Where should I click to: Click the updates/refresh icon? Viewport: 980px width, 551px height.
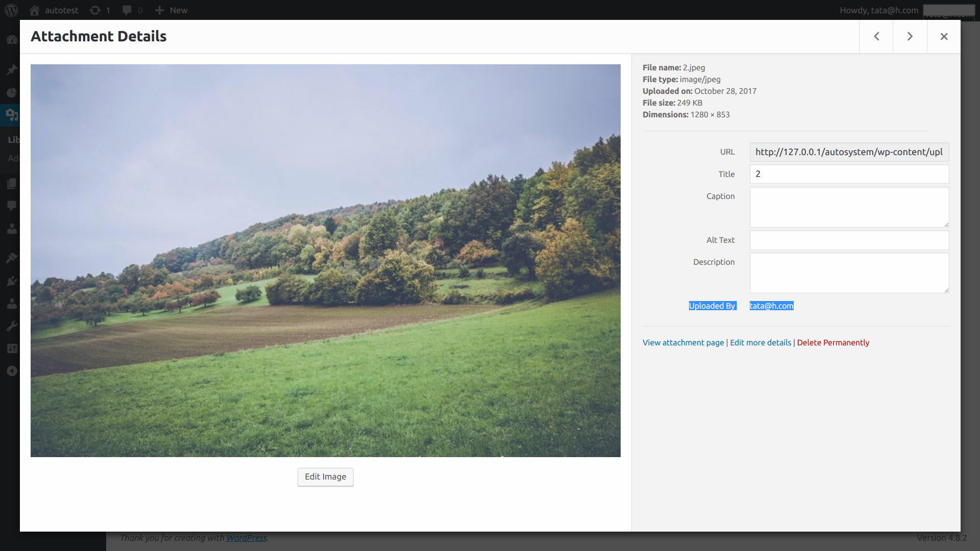point(94,10)
